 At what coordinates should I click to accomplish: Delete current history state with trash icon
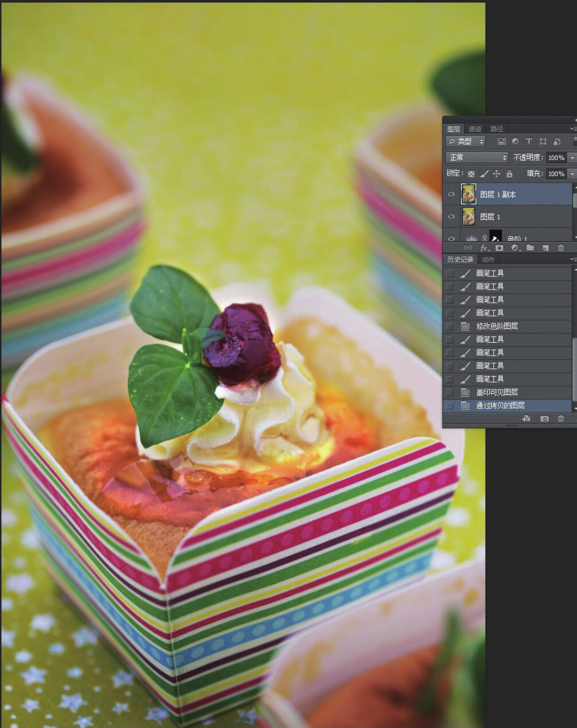click(561, 419)
